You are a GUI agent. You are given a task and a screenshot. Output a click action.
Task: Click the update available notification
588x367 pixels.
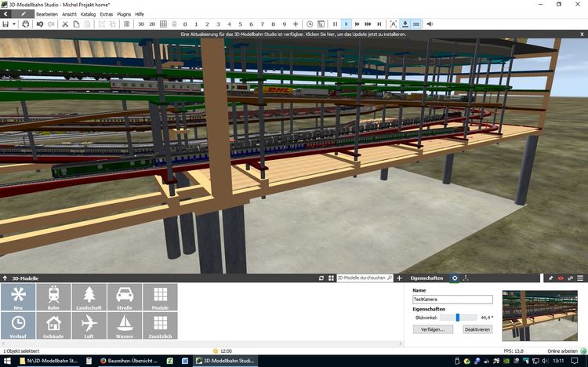pos(293,35)
